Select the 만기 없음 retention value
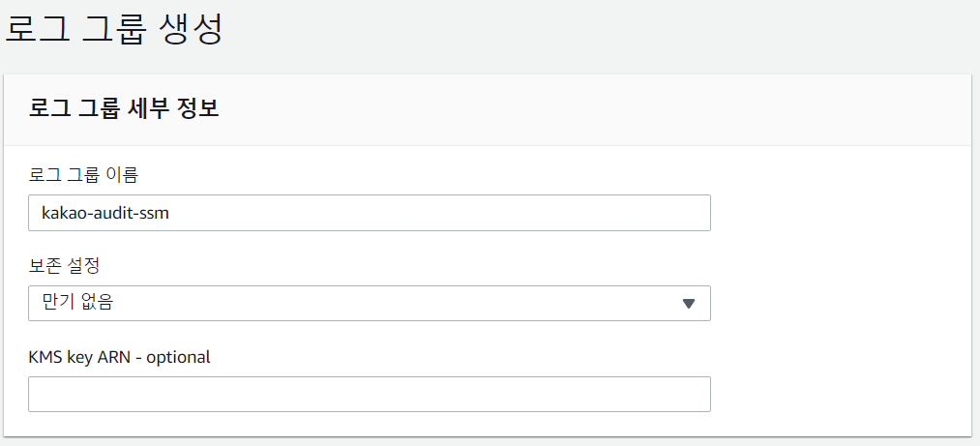Screen dimensions: 980x446 78,303
